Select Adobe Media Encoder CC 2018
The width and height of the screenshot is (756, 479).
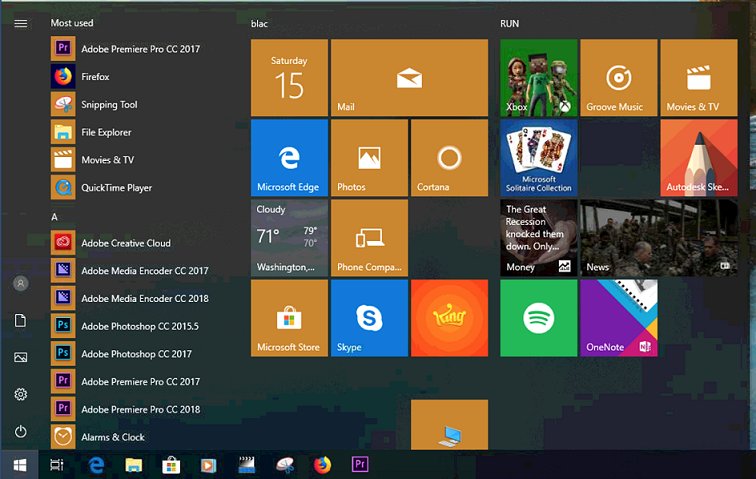144,298
